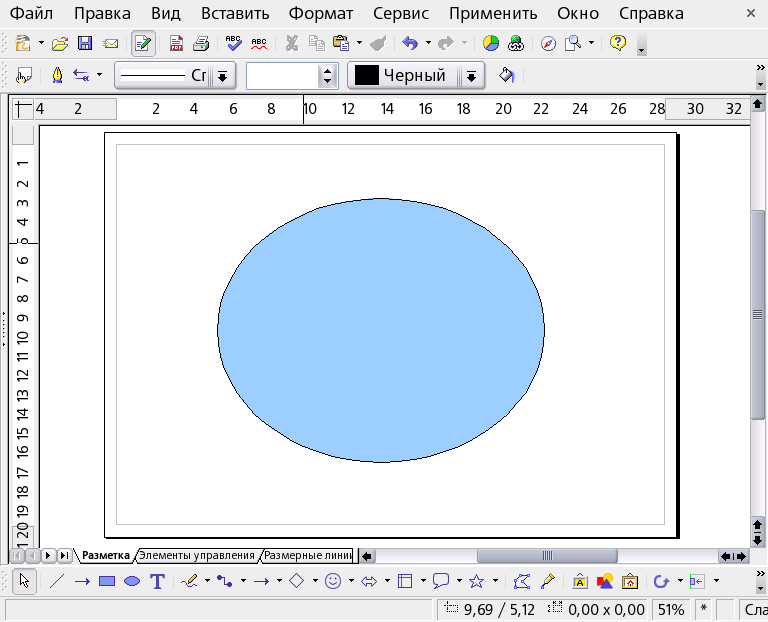This screenshot has width=768, height=622.
Task: Activate the Text tool
Action: coord(157,581)
